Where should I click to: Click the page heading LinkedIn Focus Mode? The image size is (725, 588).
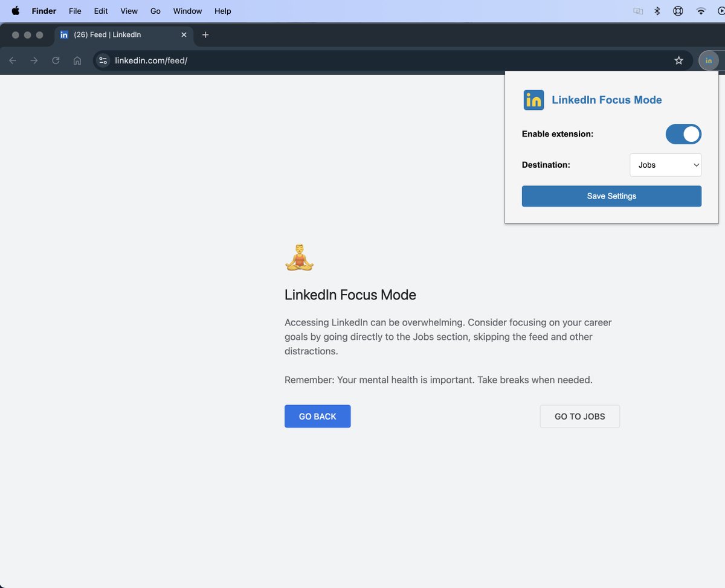click(350, 295)
